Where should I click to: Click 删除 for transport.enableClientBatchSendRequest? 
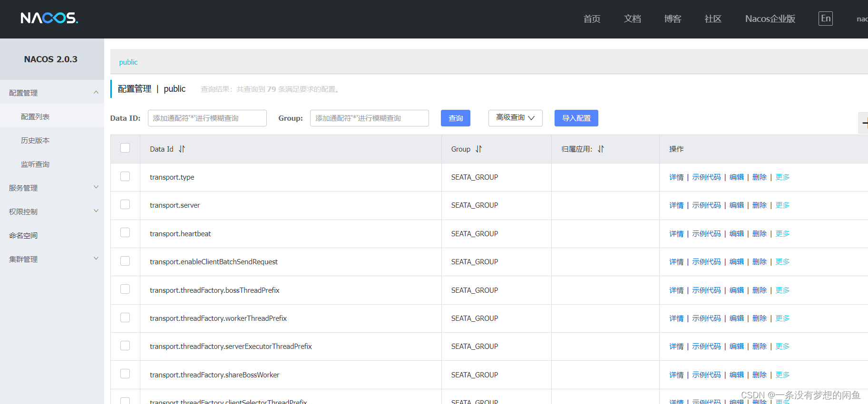coord(760,262)
